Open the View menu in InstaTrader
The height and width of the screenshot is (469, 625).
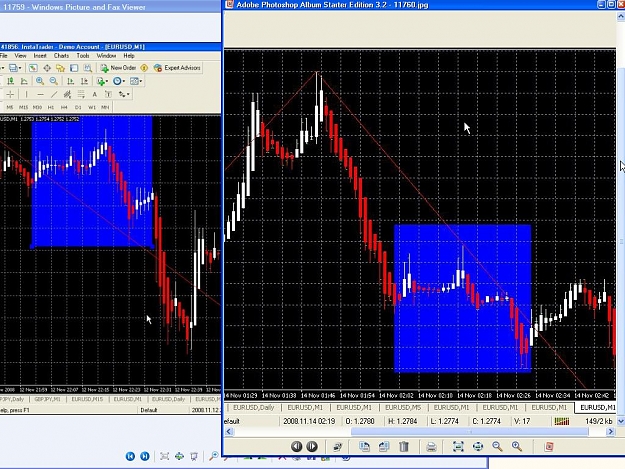20,56
